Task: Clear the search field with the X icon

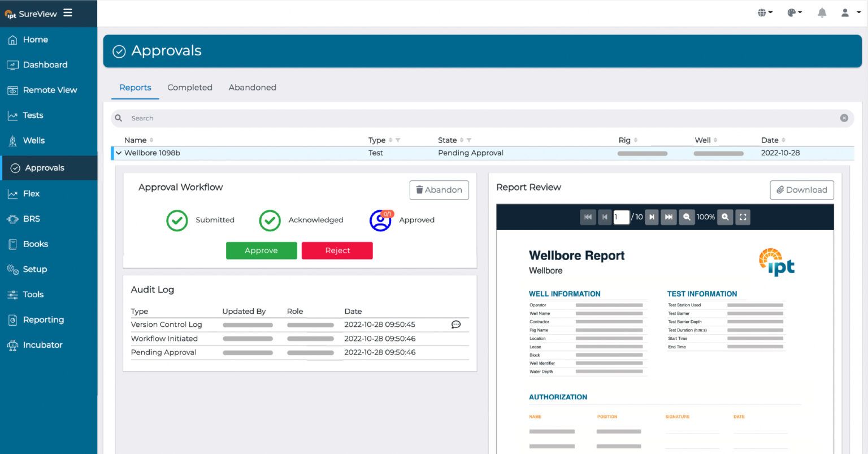Action: 844,118
